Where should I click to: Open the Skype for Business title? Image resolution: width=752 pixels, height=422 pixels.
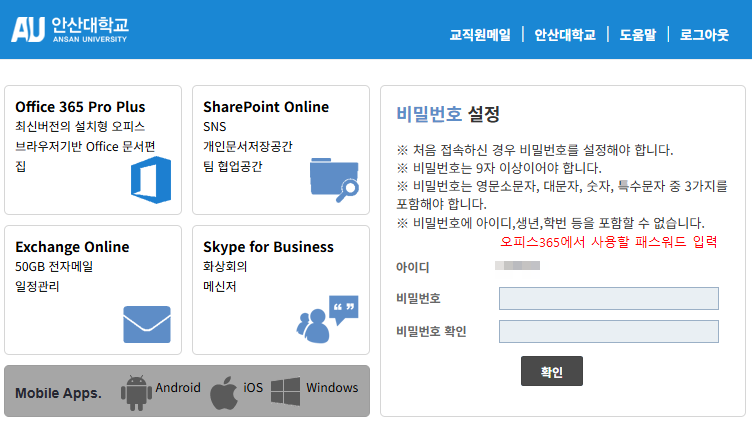point(268,247)
